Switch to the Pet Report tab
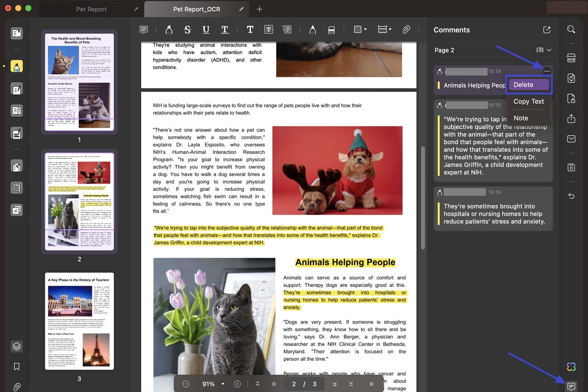 pos(90,9)
